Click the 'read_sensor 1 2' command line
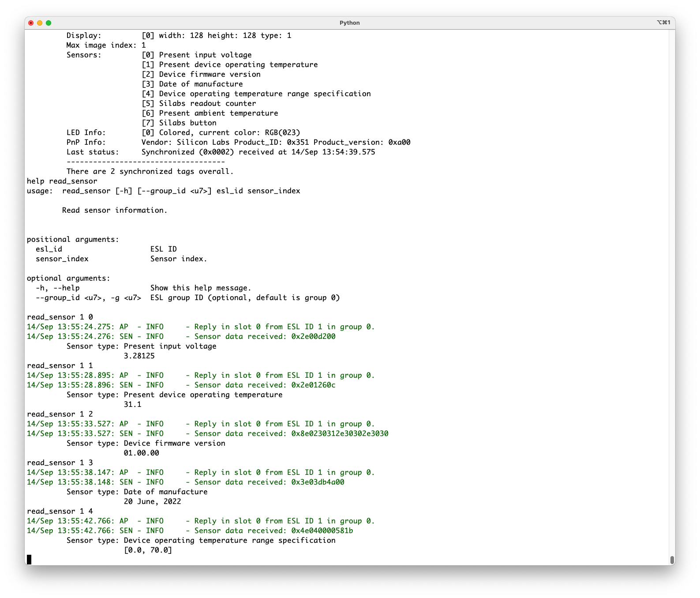Viewport: 700px width, 598px height. 60,414
